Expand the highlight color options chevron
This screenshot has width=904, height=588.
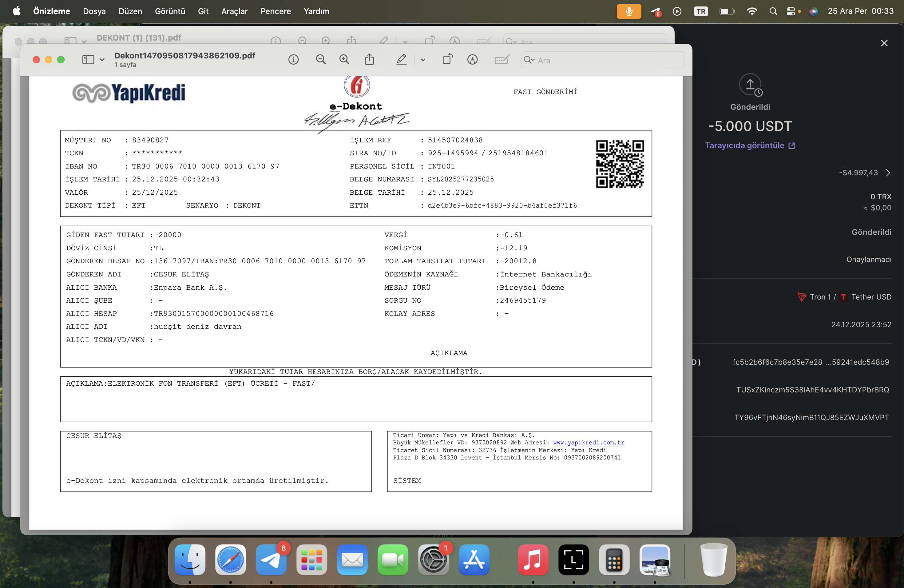click(423, 60)
